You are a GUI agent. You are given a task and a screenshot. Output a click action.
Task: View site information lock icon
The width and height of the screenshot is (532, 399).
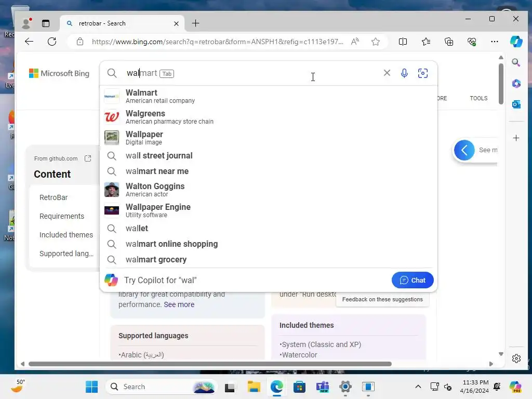tap(79, 42)
